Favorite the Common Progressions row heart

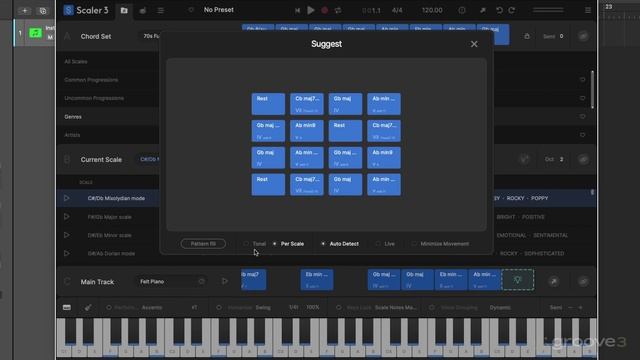pos(582,80)
